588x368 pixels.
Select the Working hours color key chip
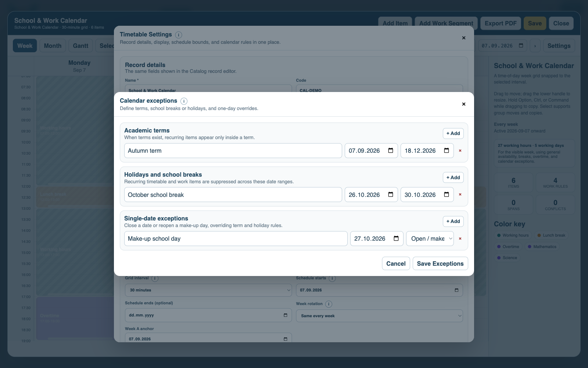tap(513, 235)
